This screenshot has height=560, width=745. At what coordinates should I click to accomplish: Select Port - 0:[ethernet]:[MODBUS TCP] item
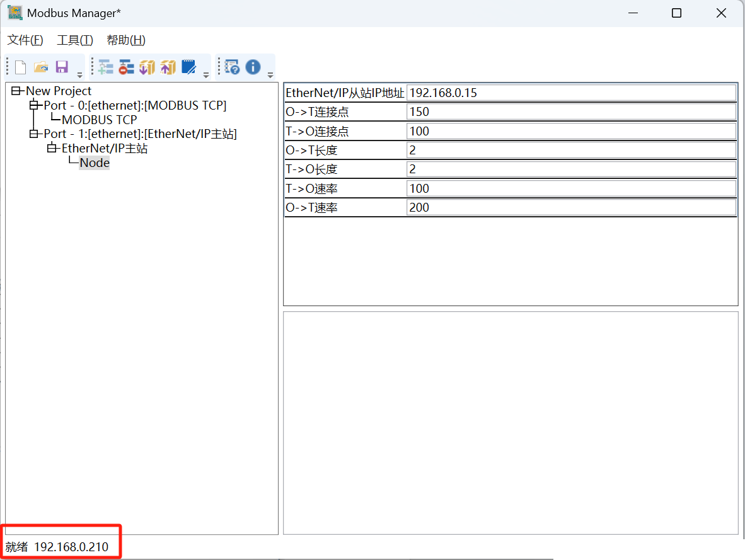135,105
